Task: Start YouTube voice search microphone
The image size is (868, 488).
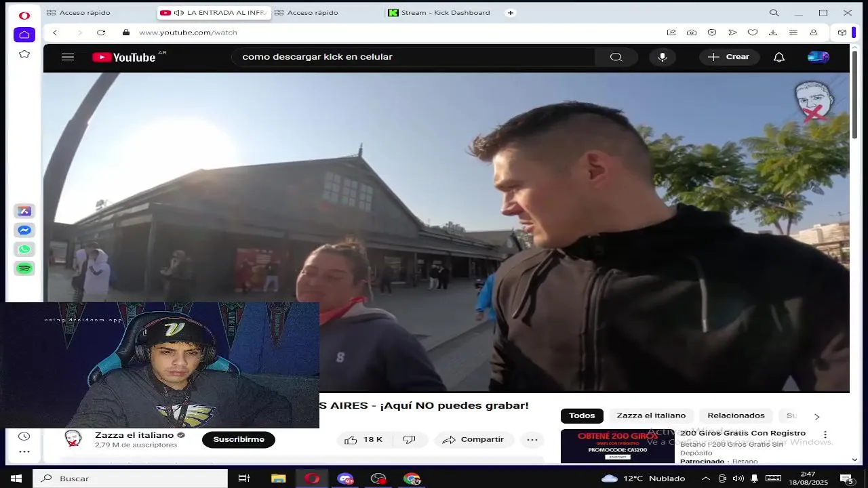Action: click(663, 57)
